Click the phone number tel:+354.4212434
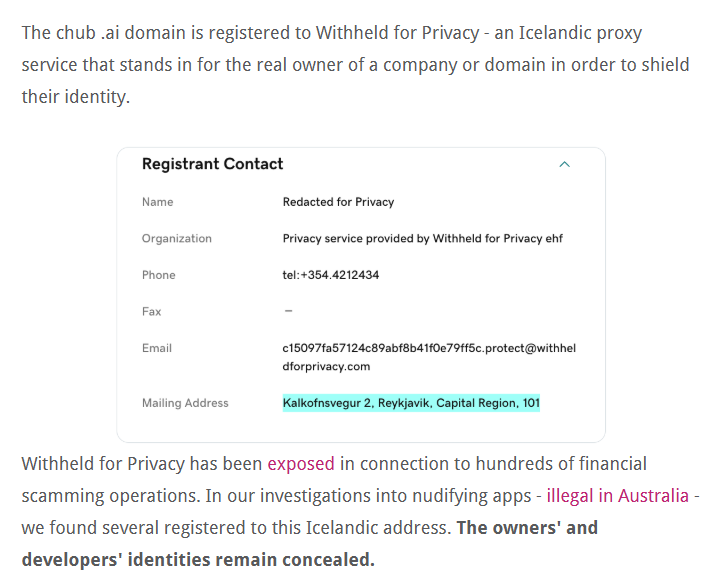 click(x=331, y=275)
